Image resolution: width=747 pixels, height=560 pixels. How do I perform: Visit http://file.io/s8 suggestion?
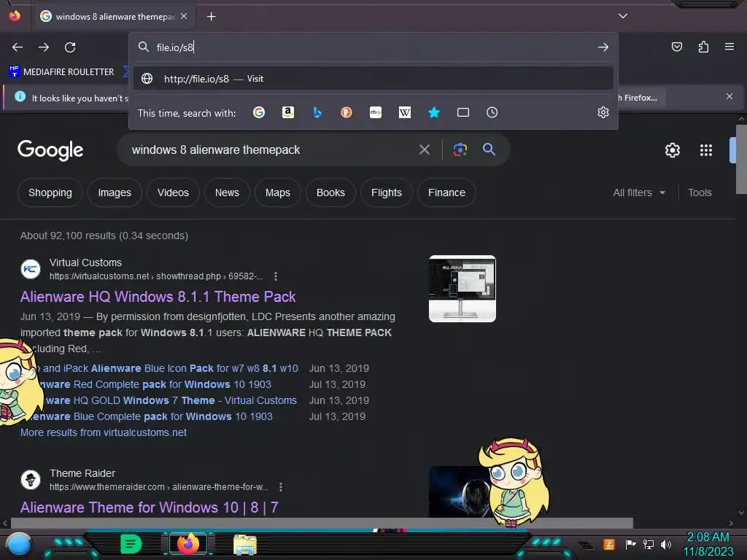(373, 79)
